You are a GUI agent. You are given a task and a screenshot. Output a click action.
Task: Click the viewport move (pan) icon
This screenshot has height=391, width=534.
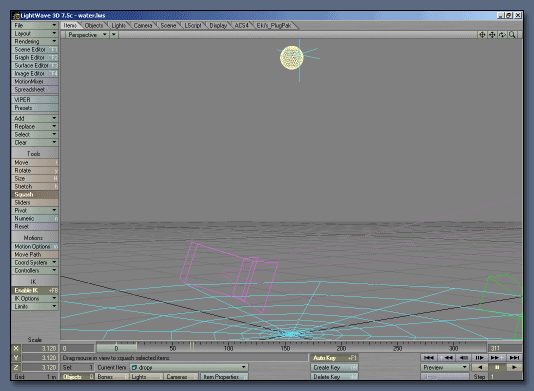pyautogui.click(x=492, y=35)
